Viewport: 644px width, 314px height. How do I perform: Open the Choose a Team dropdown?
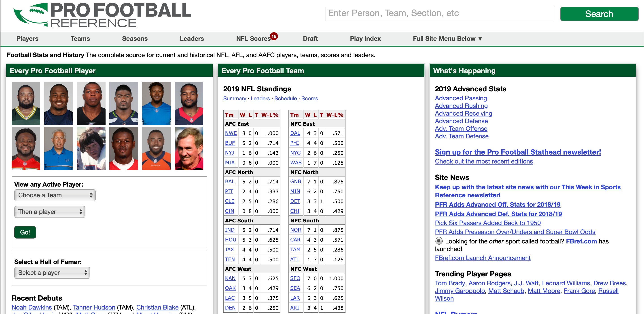click(55, 195)
